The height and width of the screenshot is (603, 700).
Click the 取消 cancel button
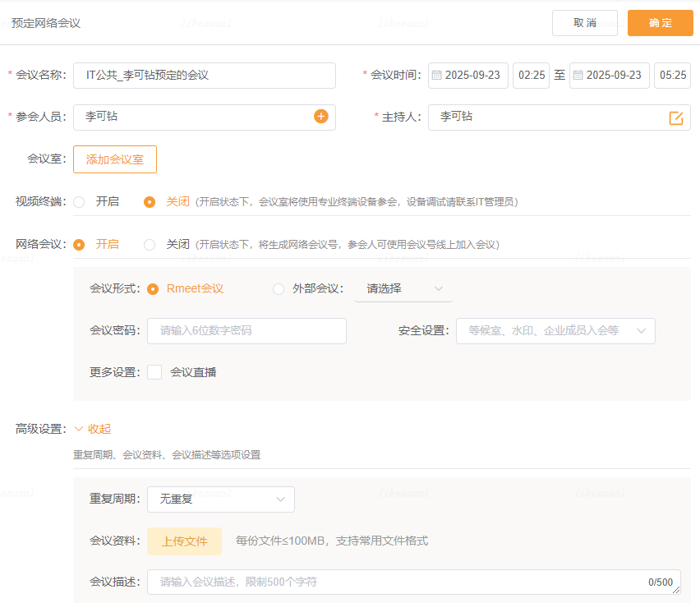click(584, 23)
